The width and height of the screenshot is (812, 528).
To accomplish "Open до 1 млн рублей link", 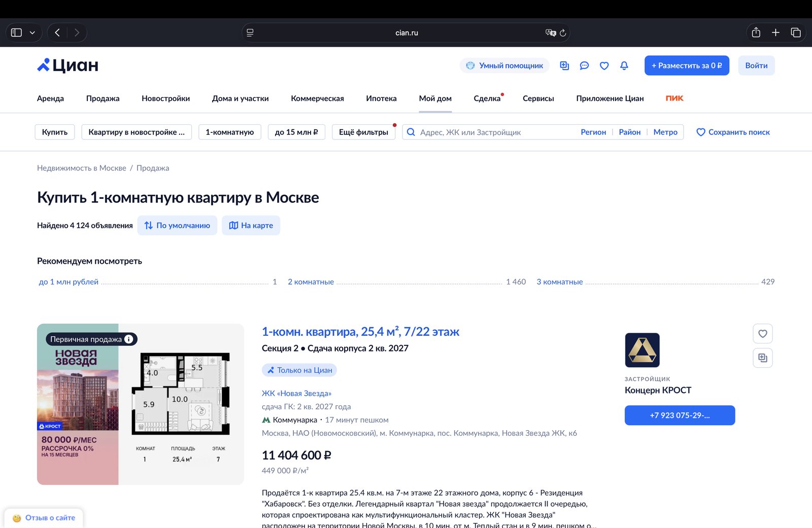I will [69, 281].
